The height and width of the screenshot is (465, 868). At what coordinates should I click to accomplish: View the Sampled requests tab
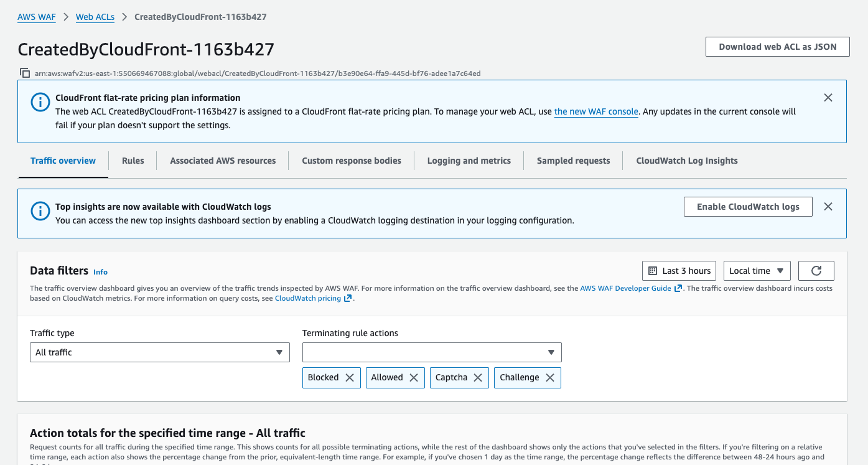[574, 161]
